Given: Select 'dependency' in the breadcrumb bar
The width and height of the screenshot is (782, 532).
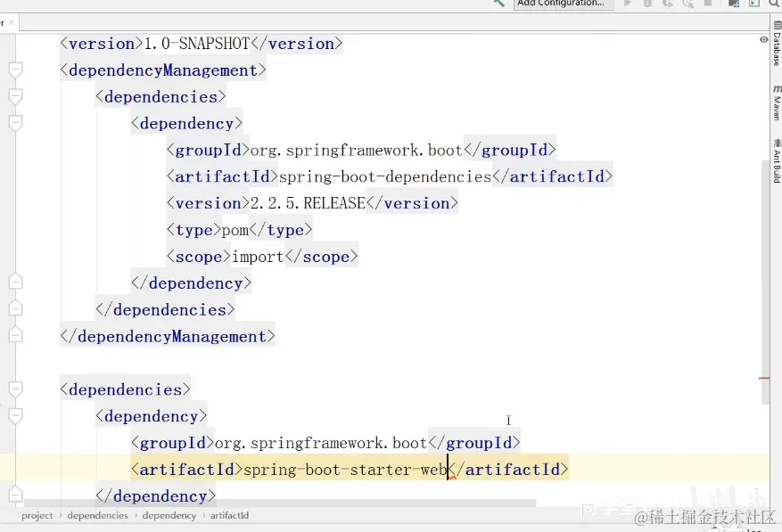Looking at the screenshot, I should 169,516.
